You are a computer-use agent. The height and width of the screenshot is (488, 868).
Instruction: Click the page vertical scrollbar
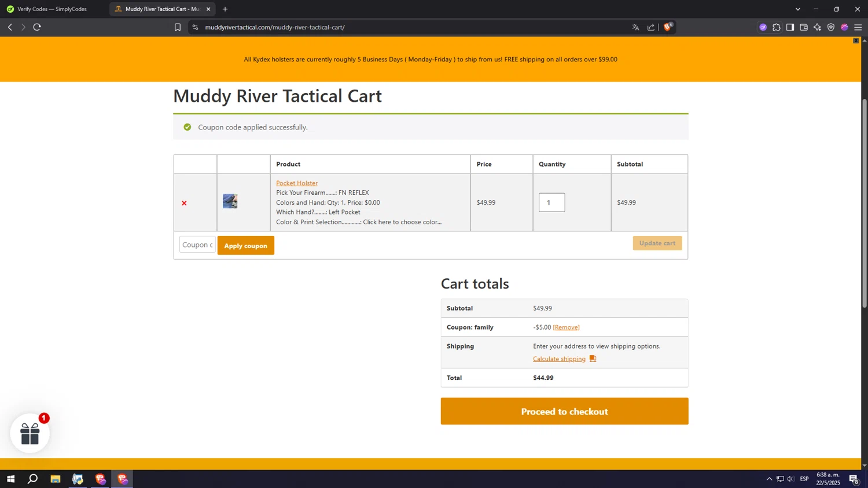pyautogui.click(x=865, y=202)
